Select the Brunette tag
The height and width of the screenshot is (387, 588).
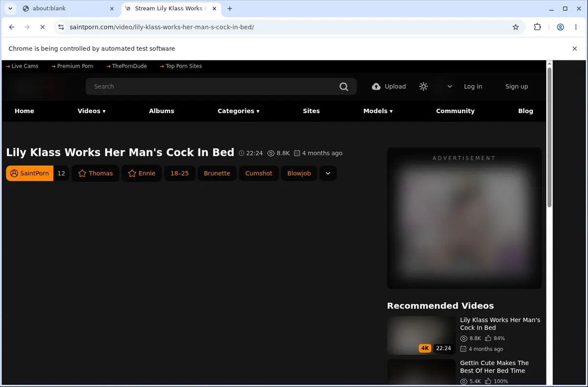217,173
